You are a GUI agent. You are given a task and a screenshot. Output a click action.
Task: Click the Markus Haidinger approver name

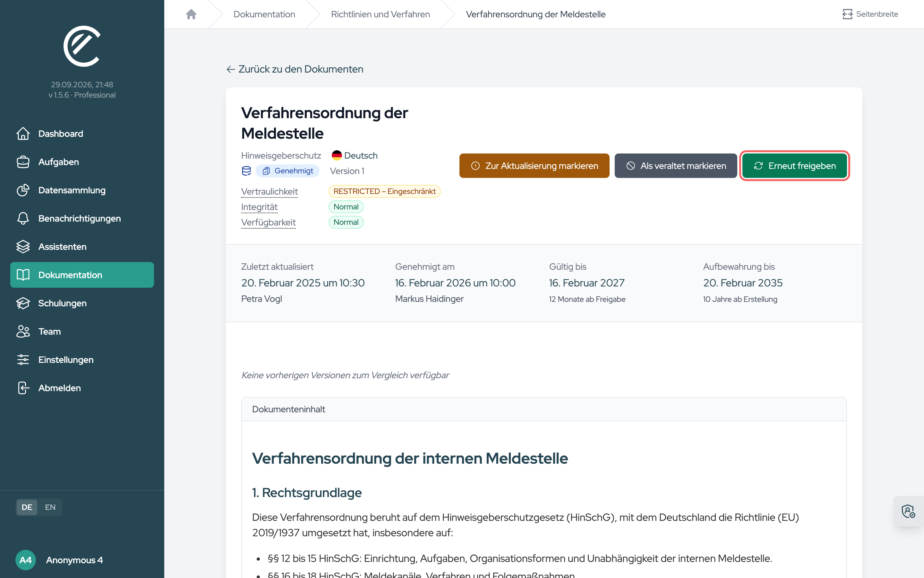pos(429,299)
